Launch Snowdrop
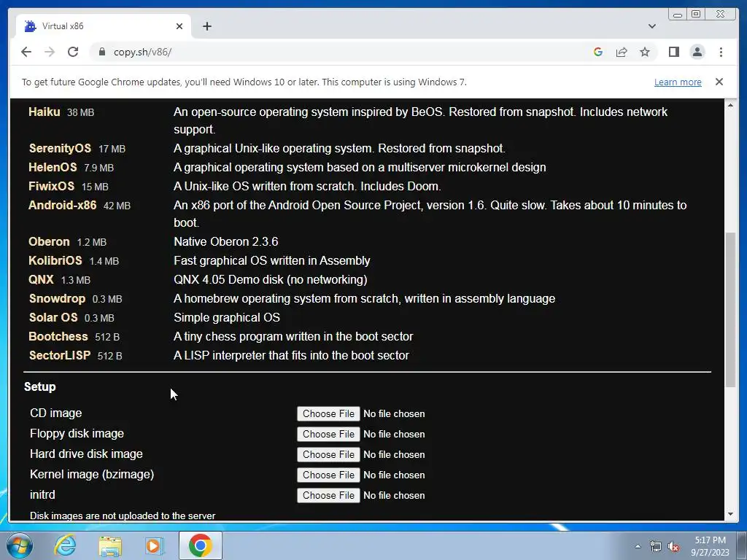Image resolution: width=747 pixels, height=560 pixels. coord(57,298)
